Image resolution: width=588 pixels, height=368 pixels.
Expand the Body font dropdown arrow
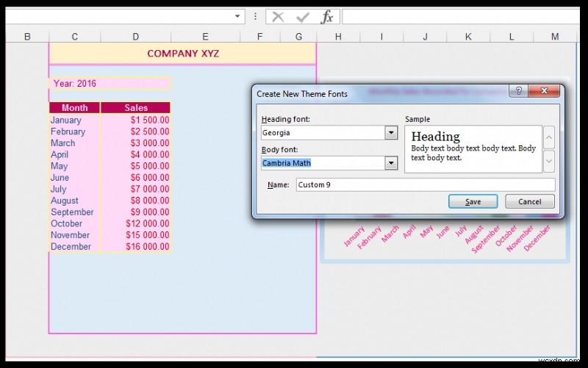pyautogui.click(x=391, y=163)
